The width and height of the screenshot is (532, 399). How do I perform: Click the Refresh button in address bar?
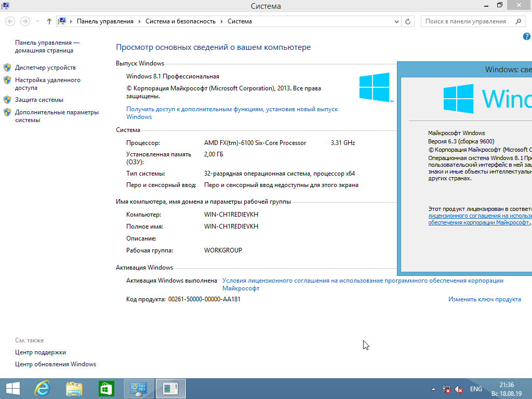pos(408,21)
